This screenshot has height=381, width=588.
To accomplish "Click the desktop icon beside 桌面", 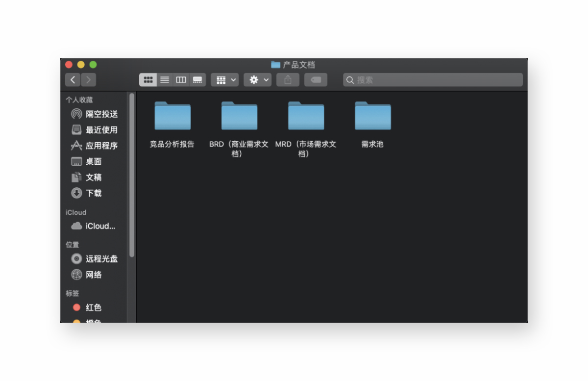I will tap(76, 161).
